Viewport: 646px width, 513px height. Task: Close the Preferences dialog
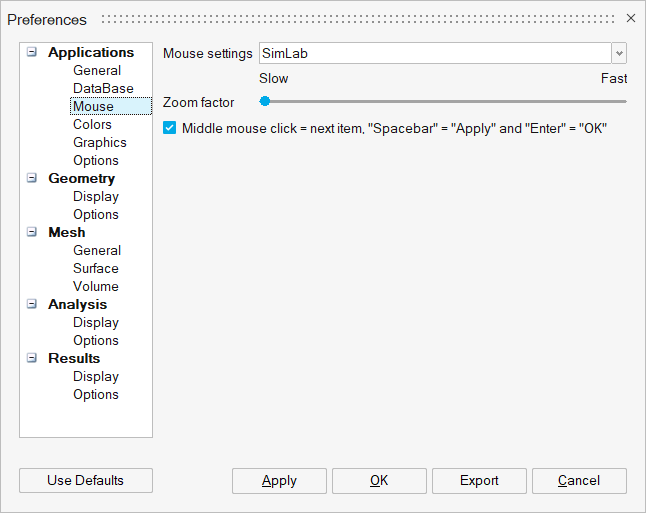coord(631,18)
